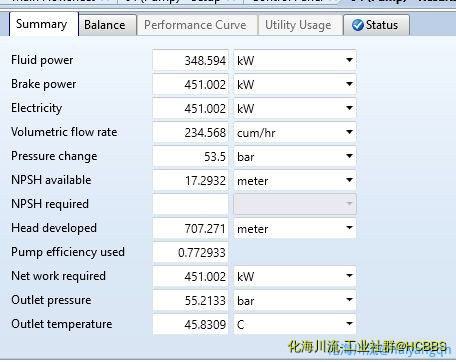Expand the Electricity unit dropdown
Image resolution: width=456 pixels, height=362 pixels.
(349, 108)
